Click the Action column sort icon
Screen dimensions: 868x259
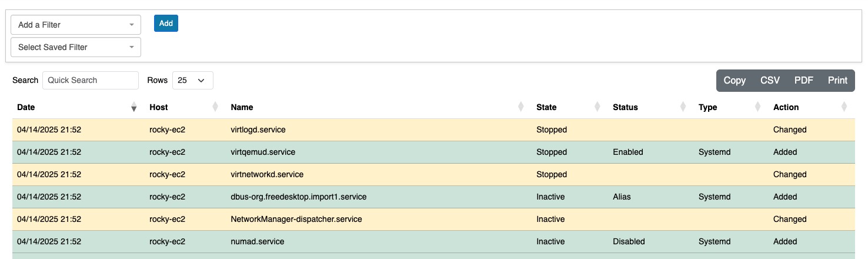pos(844,107)
